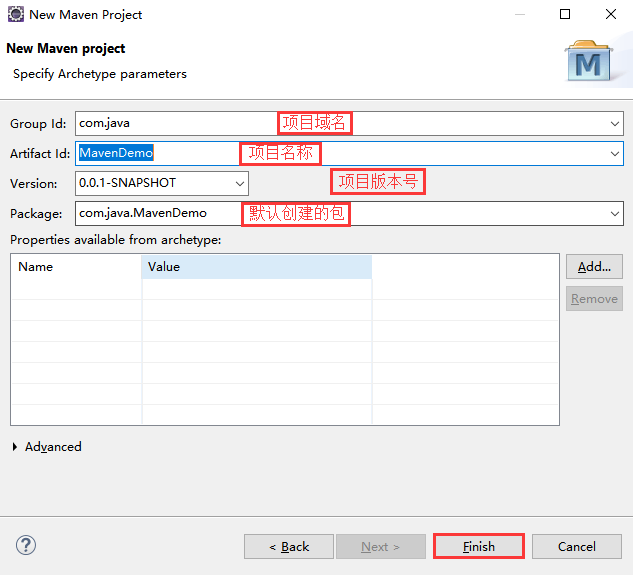Close the New Maven Project dialog
Screen dimensions: 633x575
pyautogui.click(x=611, y=14)
